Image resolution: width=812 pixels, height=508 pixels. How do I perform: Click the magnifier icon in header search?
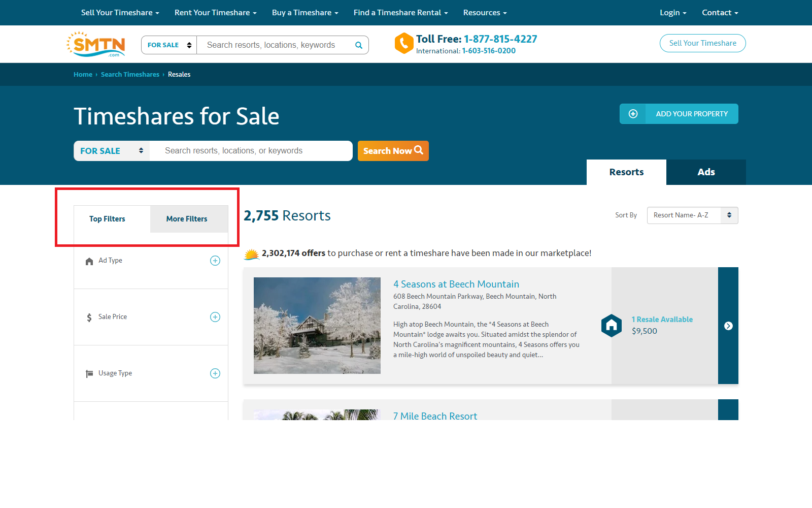point(359,45)
